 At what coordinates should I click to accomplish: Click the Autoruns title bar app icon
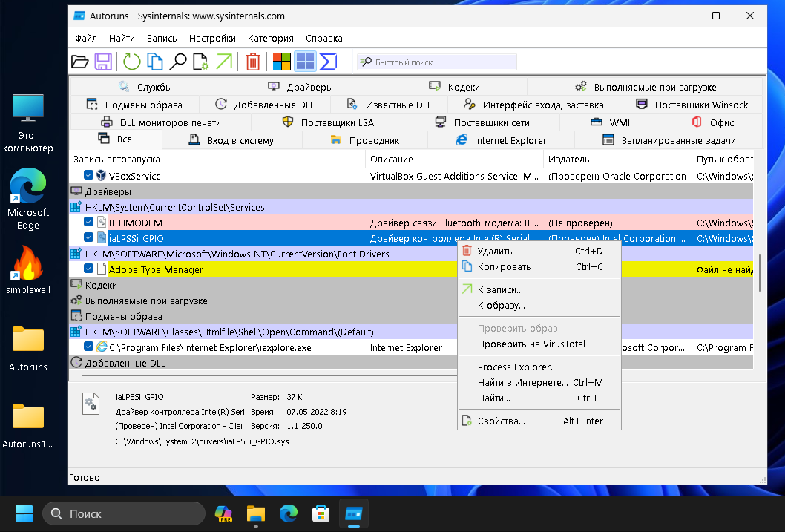(x=79, y=16)
